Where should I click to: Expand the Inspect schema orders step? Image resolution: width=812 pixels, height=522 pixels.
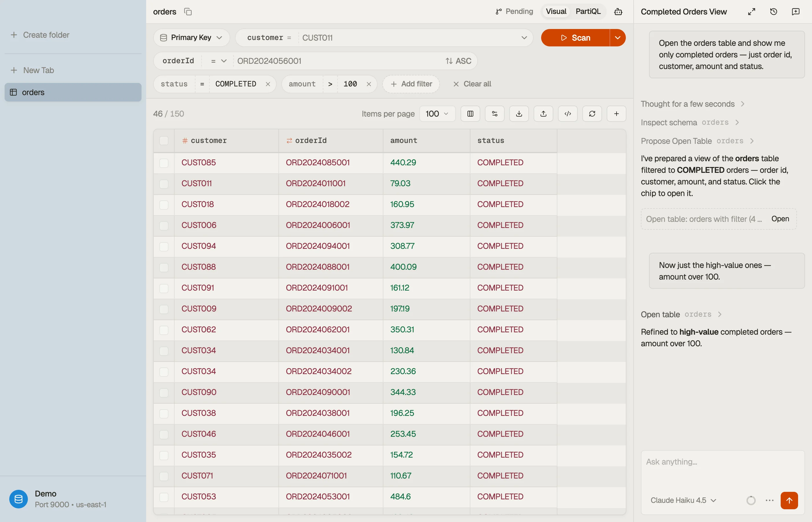(690, 122)
